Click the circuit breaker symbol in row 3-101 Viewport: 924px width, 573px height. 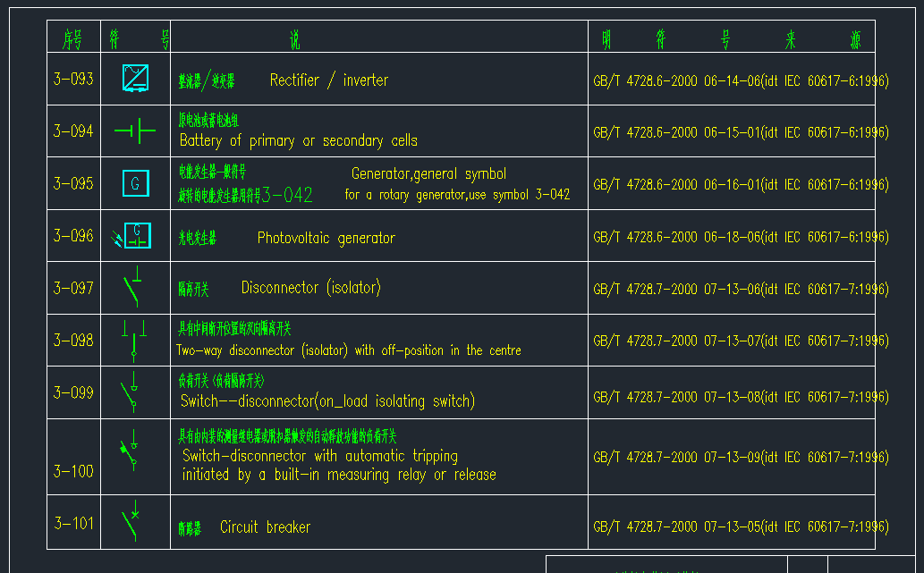[131, 521]
